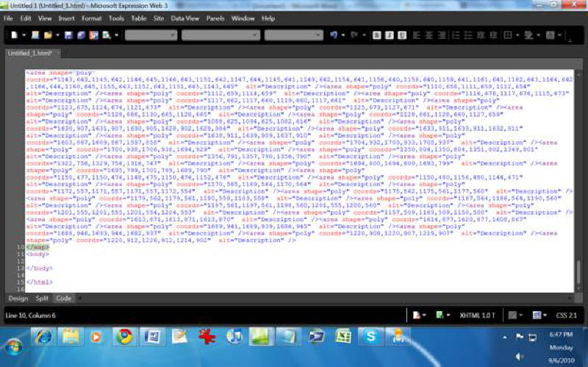Expand the Borders dropdown arrow
Viewport: 588px width, 367px height.
[517, 35]
